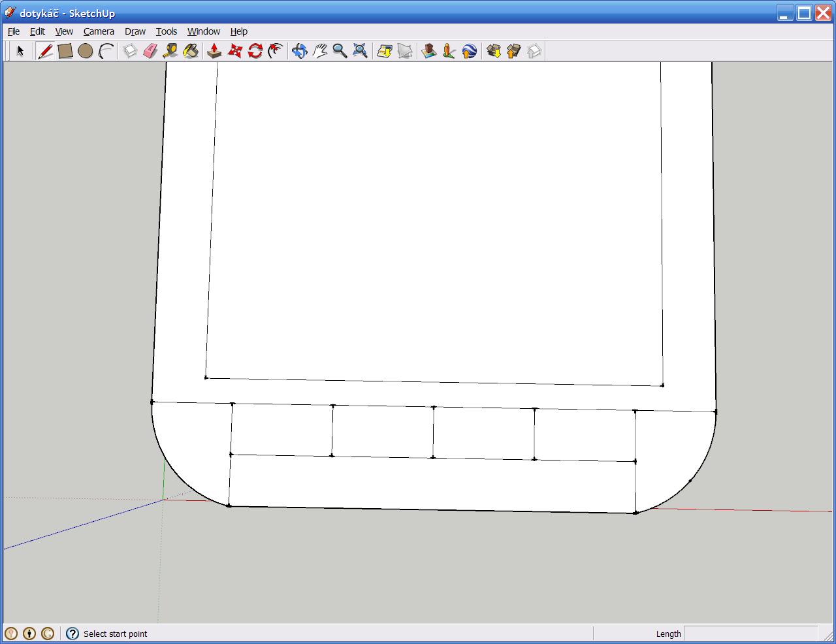Activate the Line pencil tool

point(45,51)
